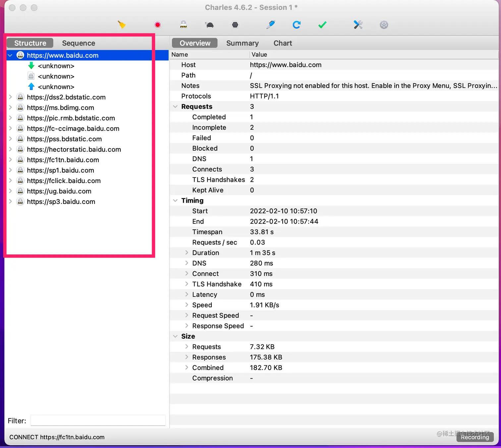Select the Host value https://www.baidu.com
The image size is (501, 448).
coord(286,65)
